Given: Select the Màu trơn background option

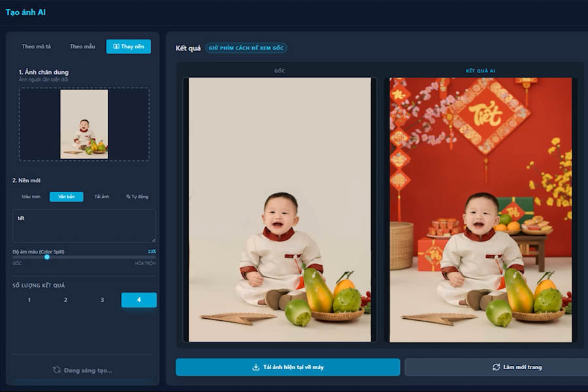Looking at the screenshot, I should point(31,197).
